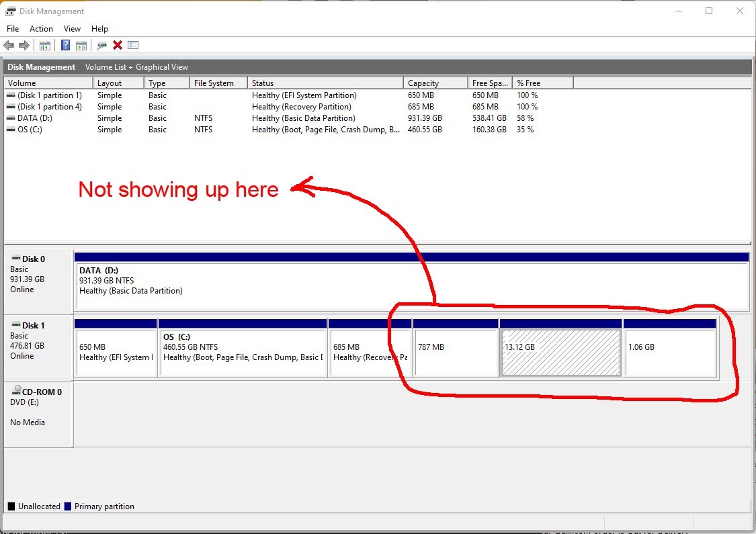Image resolution: width=756 pixels, height=534 pixels.
Task: Click Healthy (EFI System Partition) status cell
Action: coord(304,95)
